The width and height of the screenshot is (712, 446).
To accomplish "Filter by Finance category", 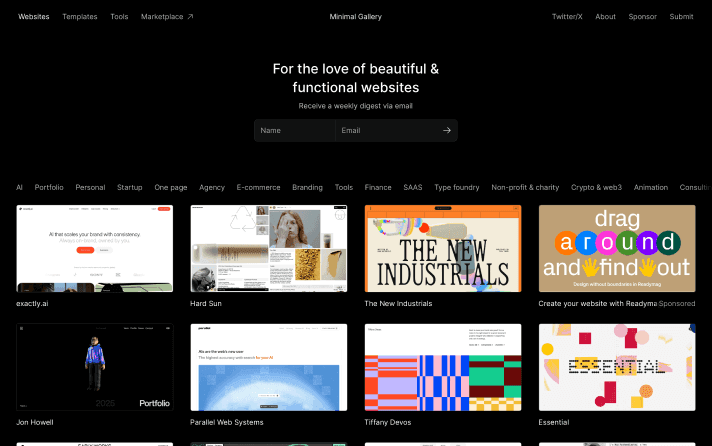I will (x=378, y=188).
